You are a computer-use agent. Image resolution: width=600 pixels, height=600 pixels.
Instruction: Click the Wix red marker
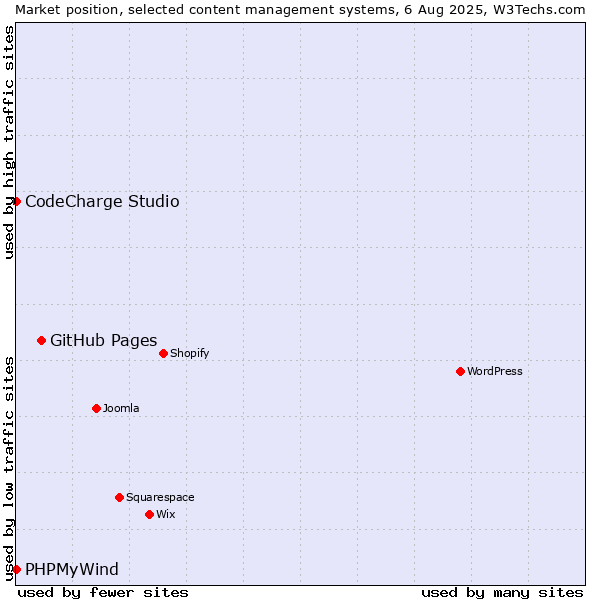click(150, 514)
